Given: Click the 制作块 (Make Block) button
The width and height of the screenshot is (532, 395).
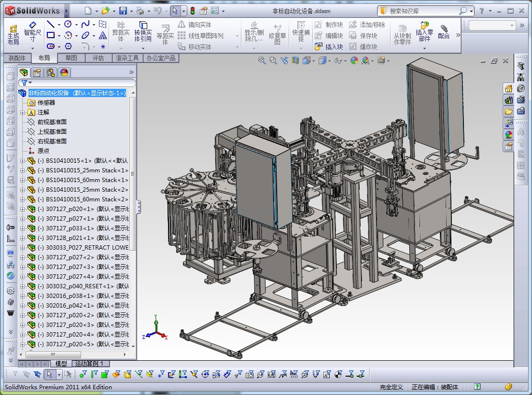Looking at the screenshot, I should point(329,25).
